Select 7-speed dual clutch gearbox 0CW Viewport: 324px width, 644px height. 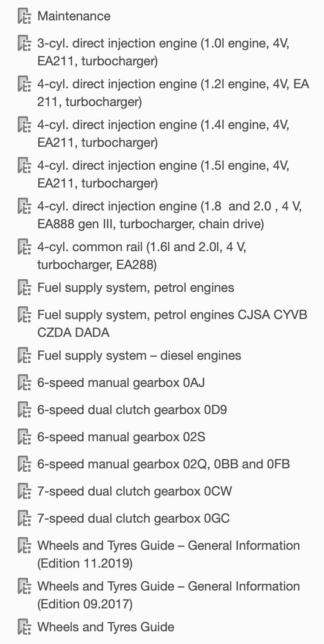[x=135, y=491]
